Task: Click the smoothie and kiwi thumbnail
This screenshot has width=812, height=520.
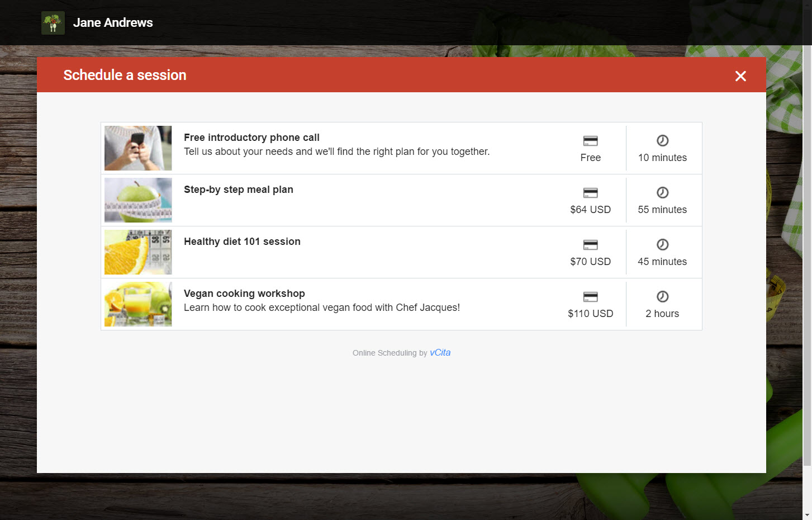Action: coord(138,304)
